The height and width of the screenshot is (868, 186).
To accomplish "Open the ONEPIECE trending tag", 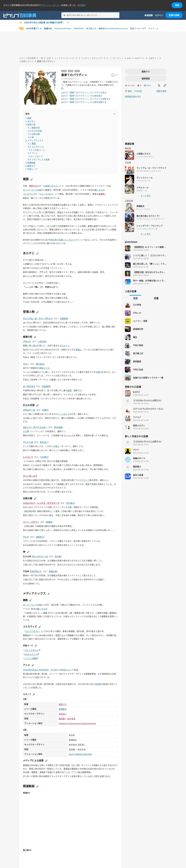I will point(79,29).
